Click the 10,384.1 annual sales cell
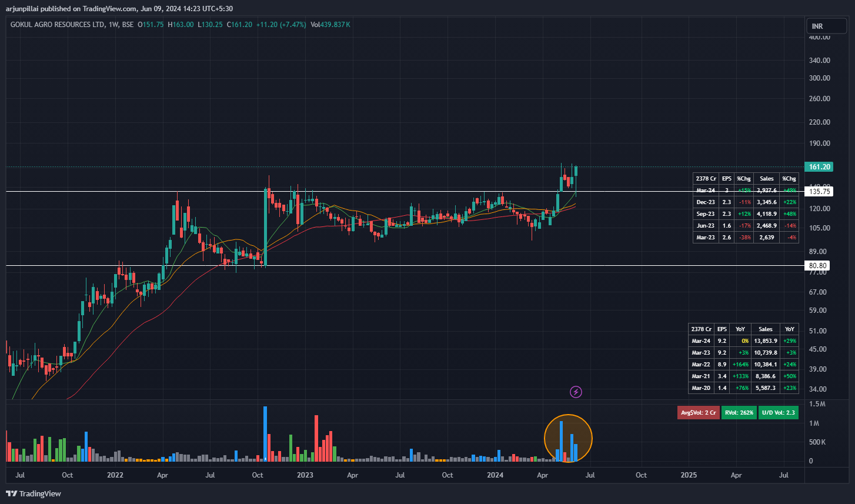 coord(766,364)
